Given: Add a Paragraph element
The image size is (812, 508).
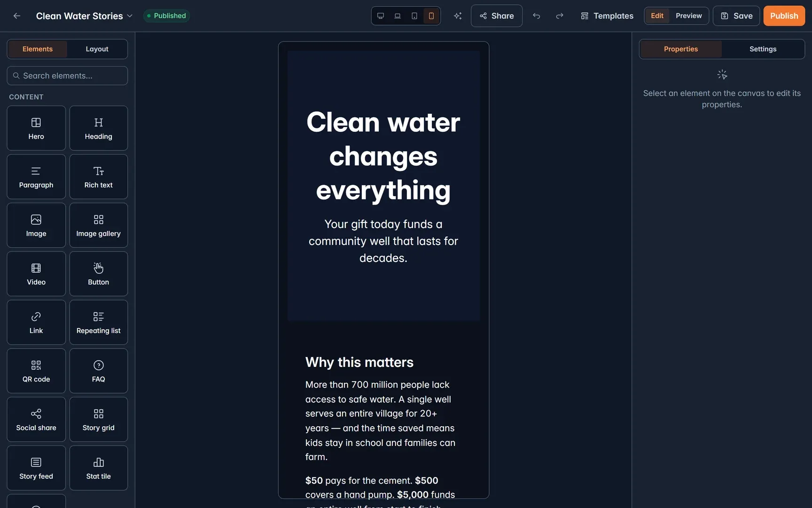Looking at the screenshot, I should pyautogui.click(x=36, y=177).
